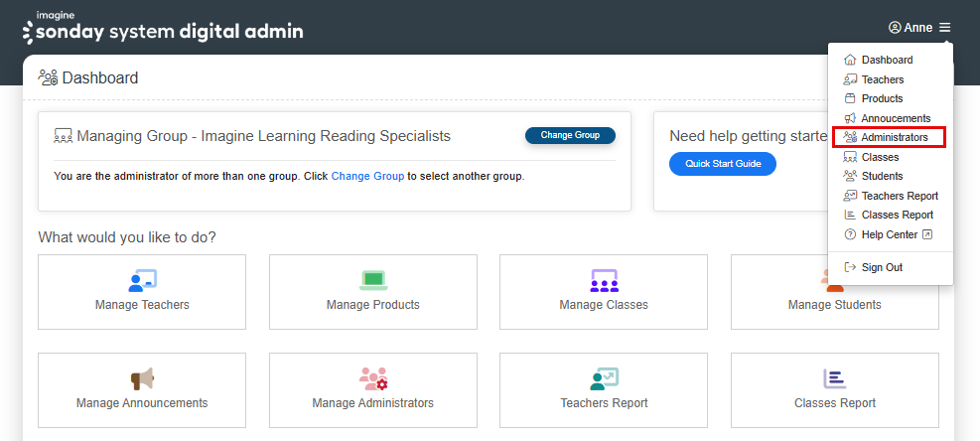Click the Manage Teachers tile icon
This screenshot has width=980, height=441.
[142, 280]
